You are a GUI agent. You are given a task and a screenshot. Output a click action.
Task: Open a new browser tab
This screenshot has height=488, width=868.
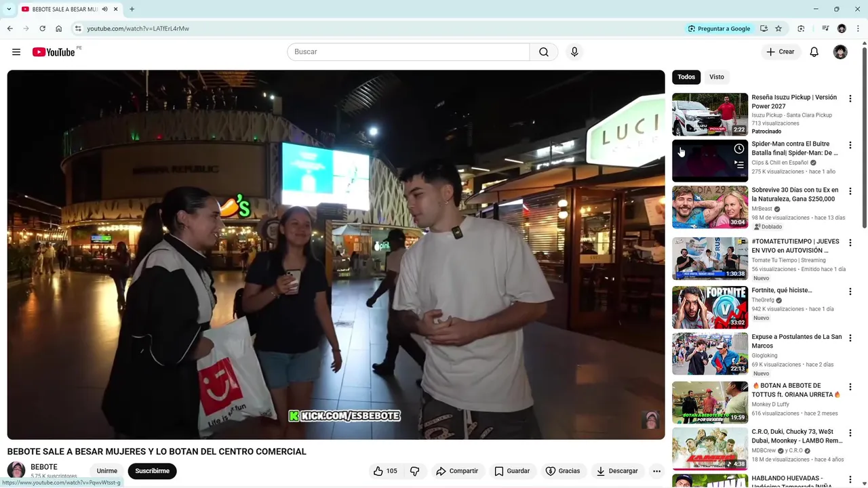(x=132, y=9)
